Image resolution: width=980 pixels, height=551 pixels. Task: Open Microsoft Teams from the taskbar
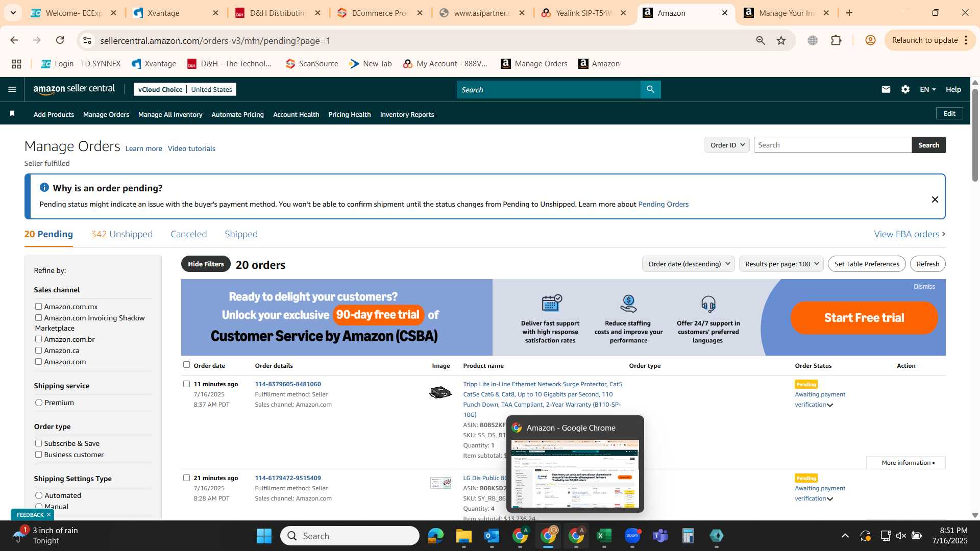pyautogui.click(x=660, y=536)
